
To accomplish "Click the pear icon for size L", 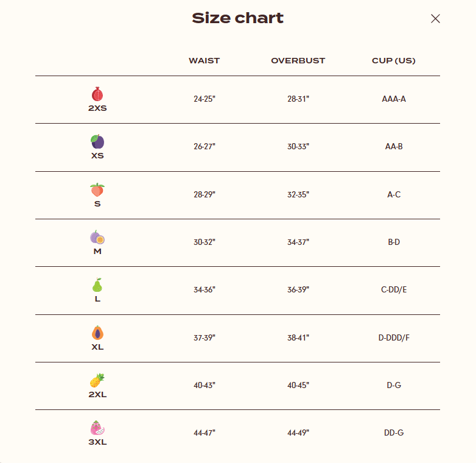I will pyautogui.click(x=97, y=285).
